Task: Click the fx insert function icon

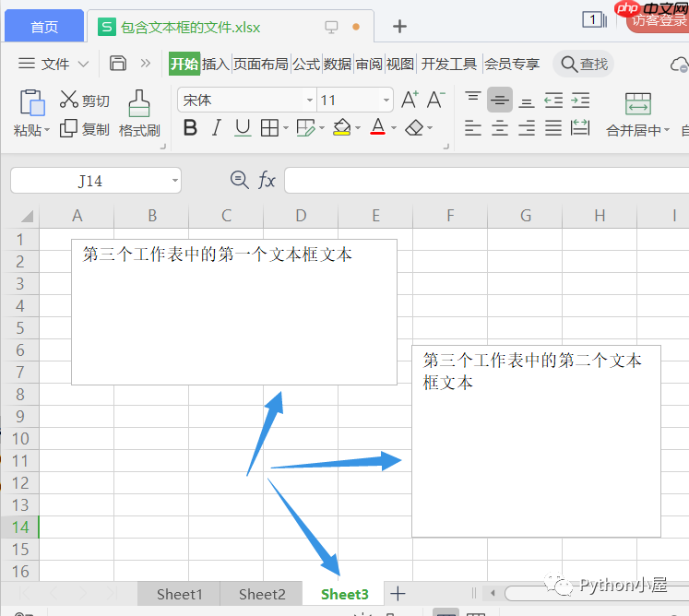Action: (x=267, y=180)
